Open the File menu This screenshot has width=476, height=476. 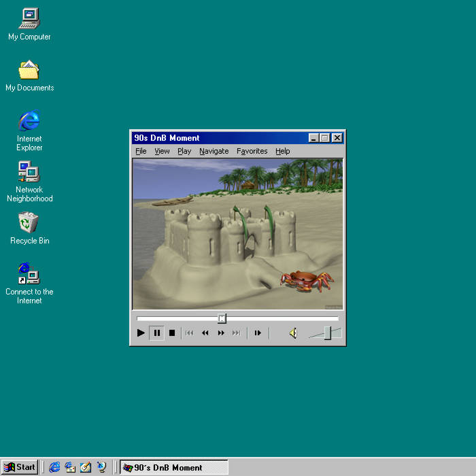[141, 151]
